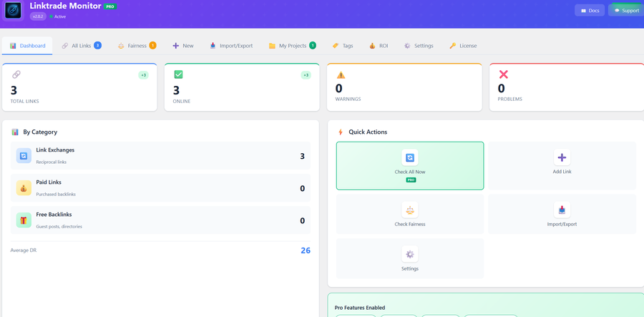The image size is (644, 317).
Task: Run the Check Fairness quick action
Action: pyautogui.click(x=410, y=214)
